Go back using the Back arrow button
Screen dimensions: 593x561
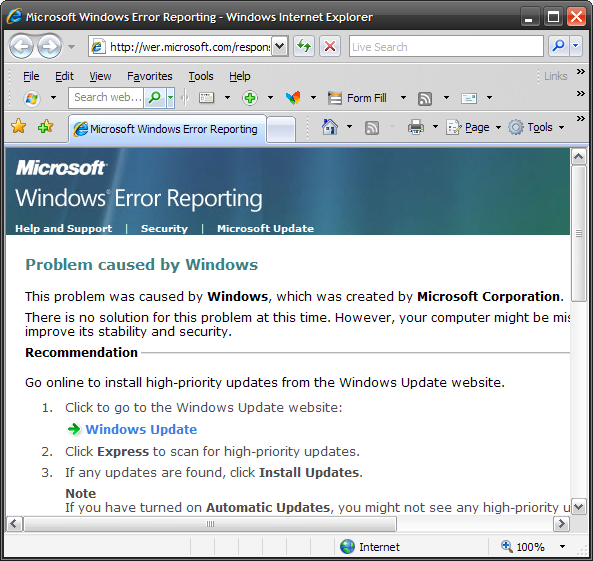click(21, 47)
